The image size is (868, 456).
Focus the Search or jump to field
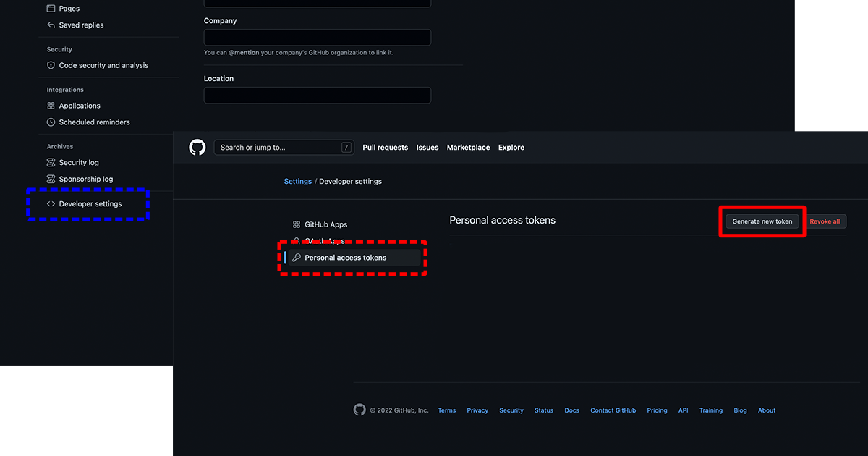pyautogui.click(x=284, y=148)
